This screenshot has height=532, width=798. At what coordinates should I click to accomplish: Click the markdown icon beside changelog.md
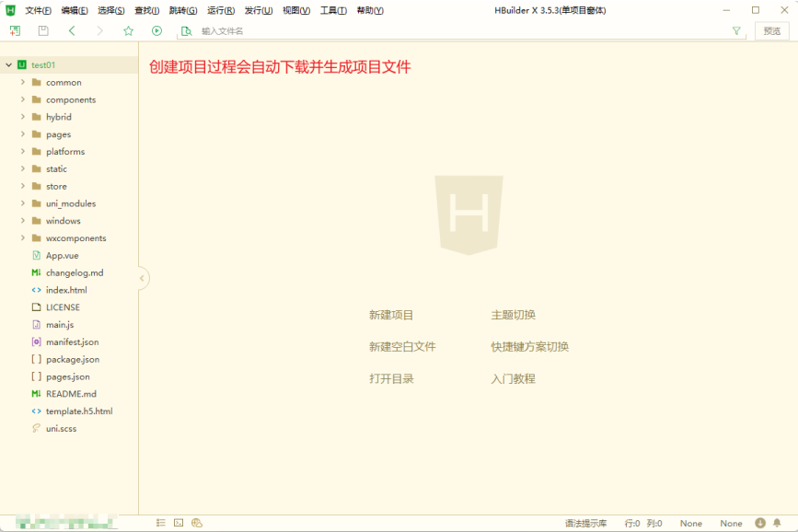click(36, 272)
